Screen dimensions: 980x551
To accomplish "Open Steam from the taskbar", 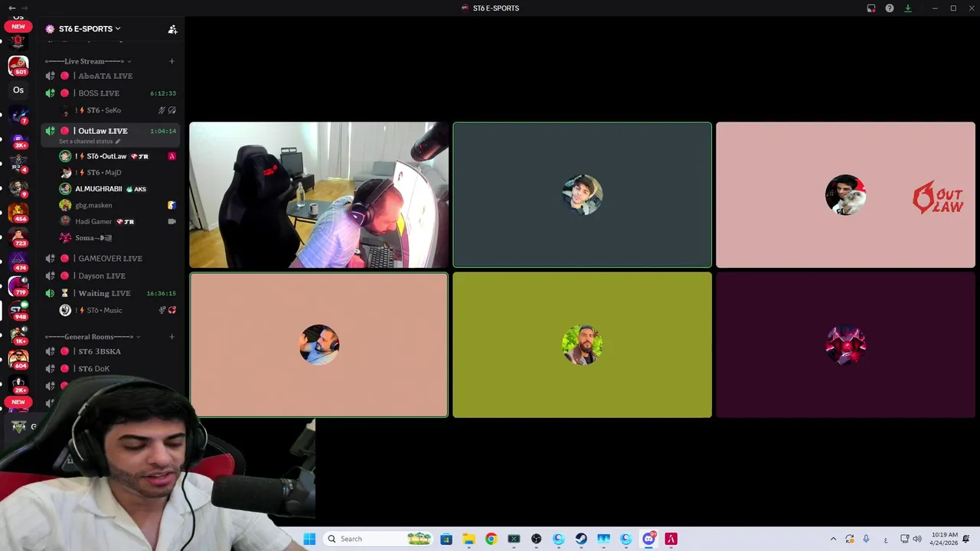I will pyautogui.click(x=581, y=539).
